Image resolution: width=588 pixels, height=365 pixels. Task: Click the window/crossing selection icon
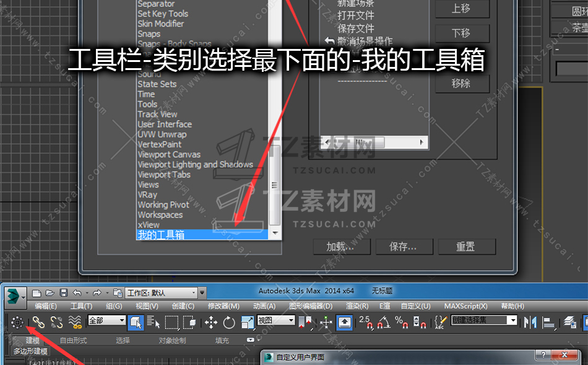[189, 322]
